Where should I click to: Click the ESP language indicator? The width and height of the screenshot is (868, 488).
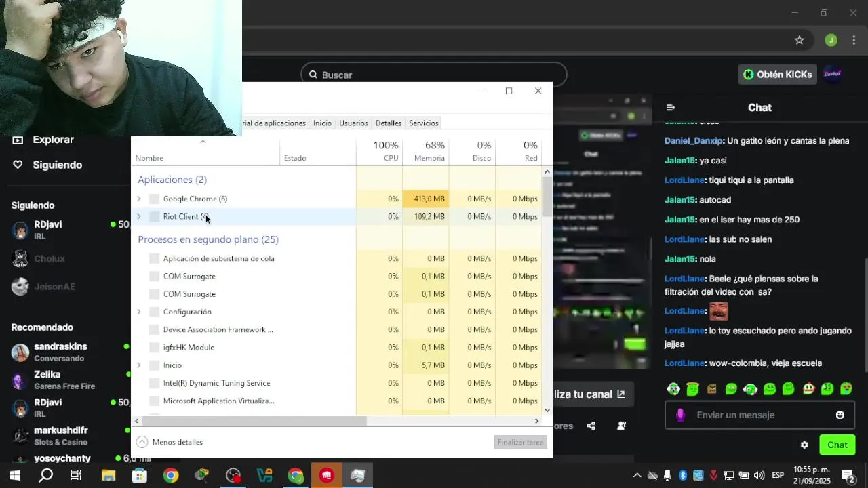[x=778, y=475]
